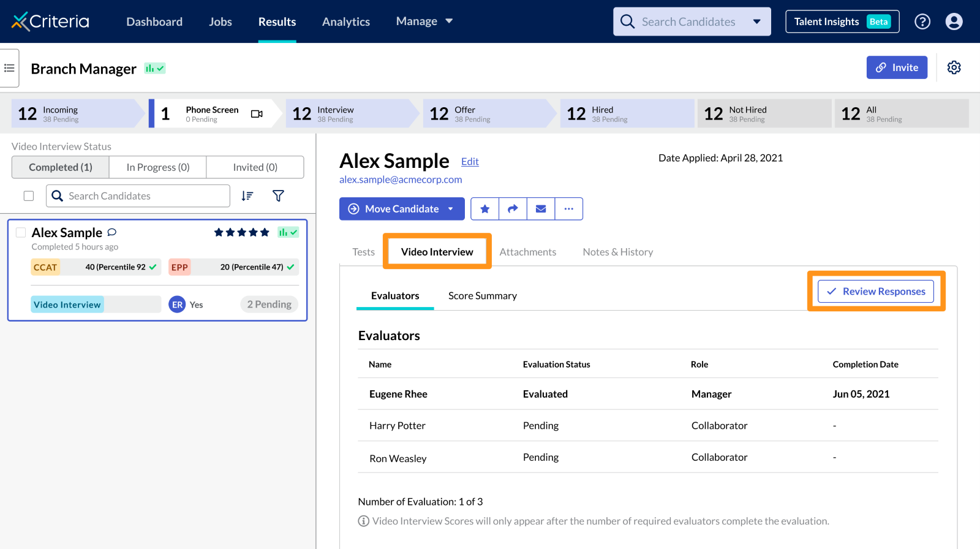Image resolution: width=980 pixels, height=549 pixels.
Task: Open the job settings gear icon
Action: pos(954,67)
